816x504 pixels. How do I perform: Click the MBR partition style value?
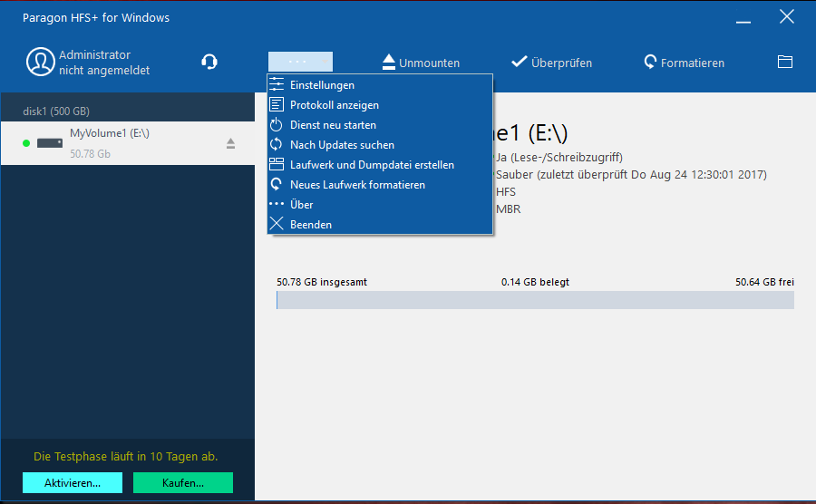click(509, 209)
